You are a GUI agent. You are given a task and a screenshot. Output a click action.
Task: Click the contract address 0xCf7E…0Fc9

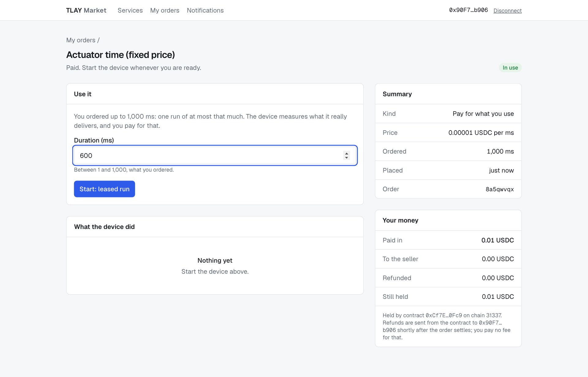(x=444, y=315)
